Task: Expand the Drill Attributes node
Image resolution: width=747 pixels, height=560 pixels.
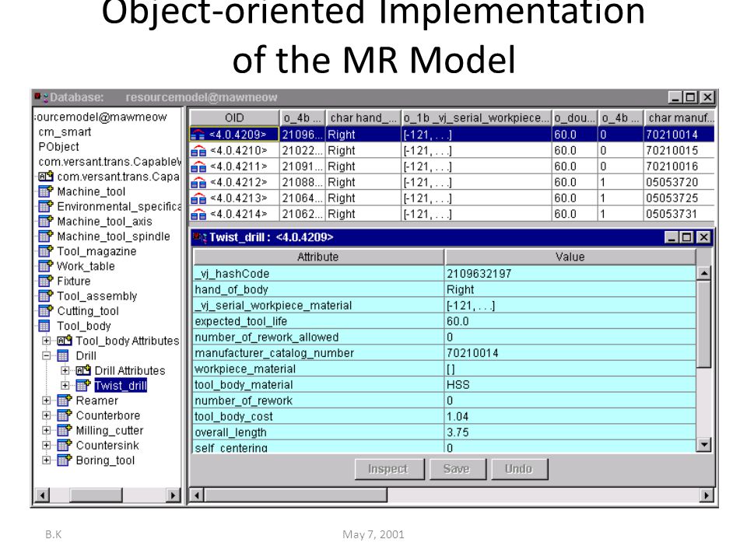Action: click(65, 370)
